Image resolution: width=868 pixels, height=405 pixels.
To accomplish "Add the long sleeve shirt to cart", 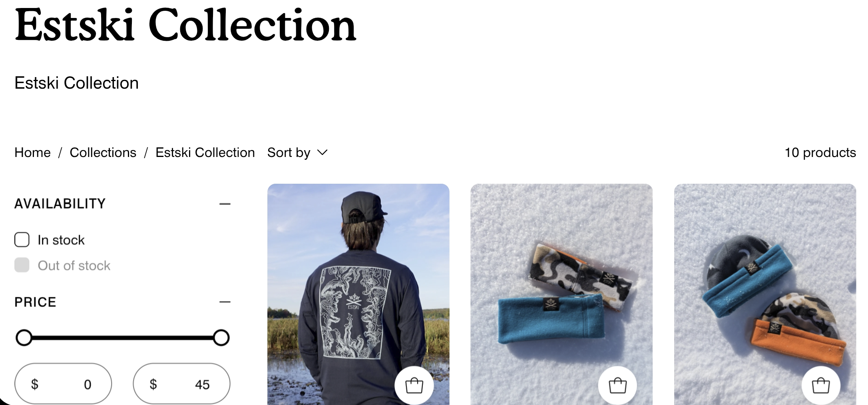I will click(x=414, y=385).
